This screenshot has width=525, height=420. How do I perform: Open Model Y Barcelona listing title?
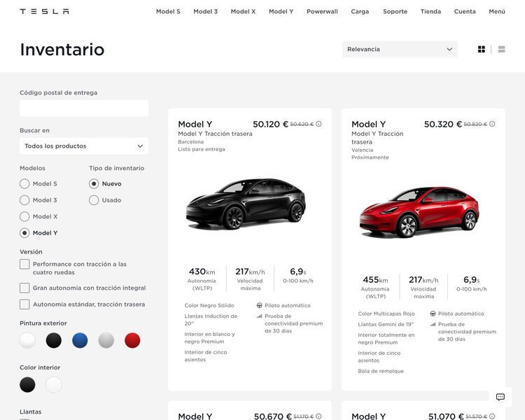click(195, 125)
